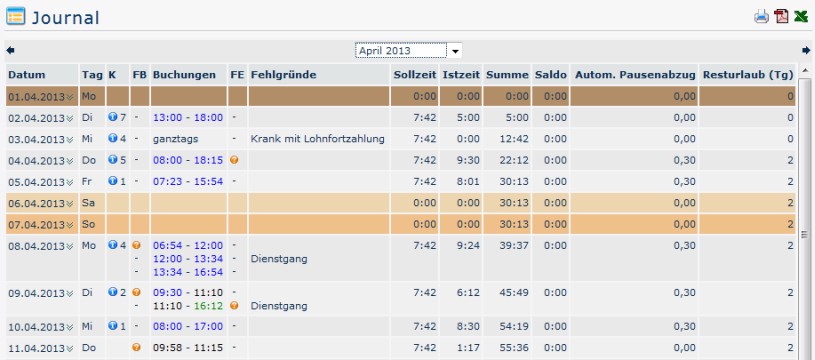Open booking 07:23 - 15:54
Screen dimensions: 815x360
(188, 182)
